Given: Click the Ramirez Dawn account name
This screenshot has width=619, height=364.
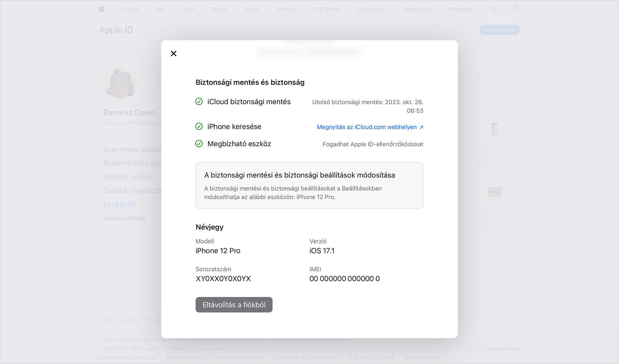Looking at the screenshot, I should click(x=129, y=113).
